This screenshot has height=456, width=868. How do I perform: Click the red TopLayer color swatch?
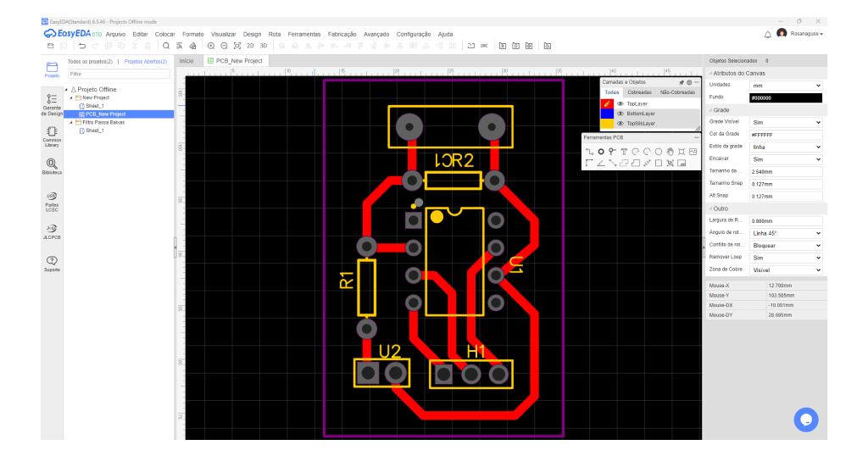(607, 104)
